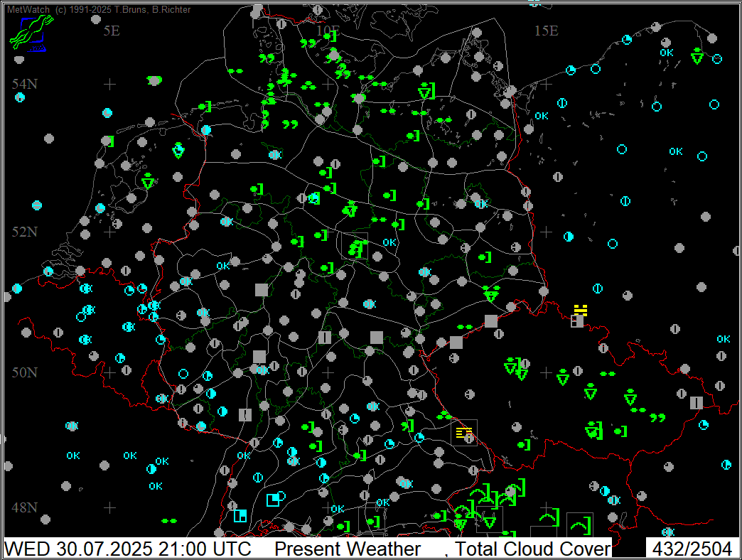
Task: Click grid cross at 50N 10E
Action: tap(328, 372)
